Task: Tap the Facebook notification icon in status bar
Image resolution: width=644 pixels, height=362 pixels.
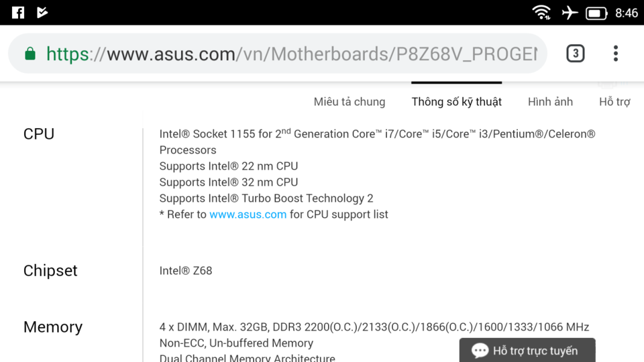Action: (18, 12)
